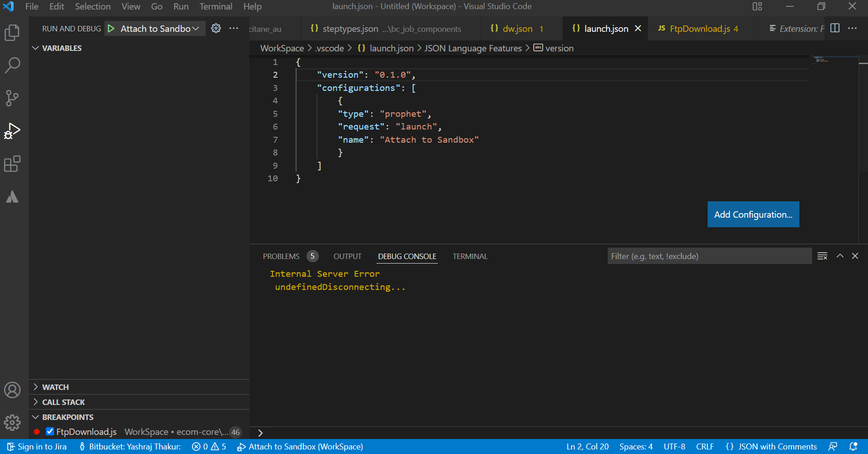Open the Source Control view
The image size is (868, 454).
(12, 98)
